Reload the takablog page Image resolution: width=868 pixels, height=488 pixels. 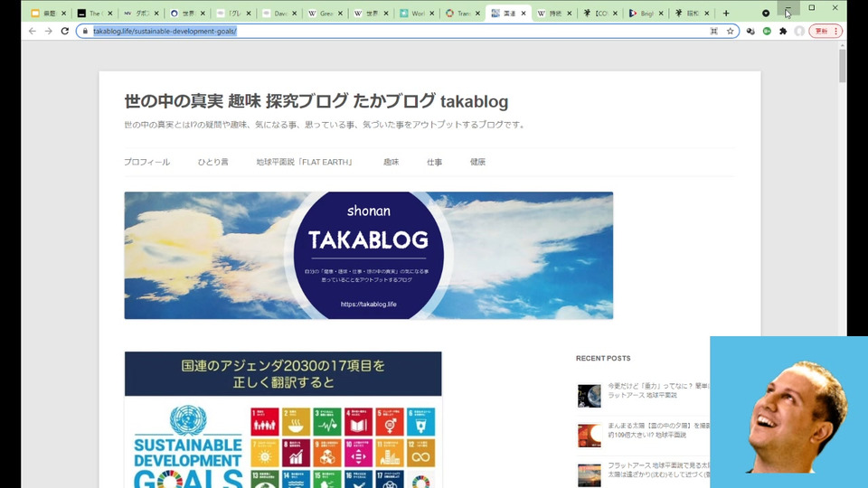(65, 31)
